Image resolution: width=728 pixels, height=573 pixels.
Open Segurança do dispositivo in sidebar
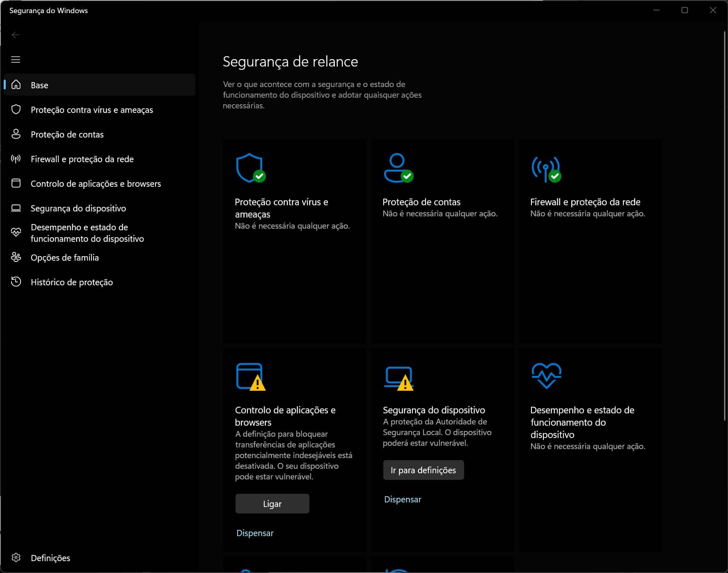pos(78,208)
